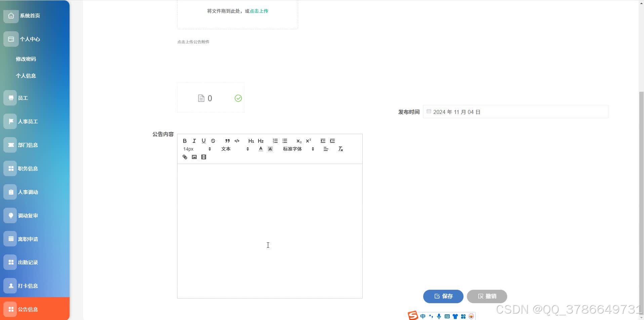Clear text formatting with the Tx icon
Image resolution: width=644 pixels, height=320 pixels.
(x=340, y=149)
